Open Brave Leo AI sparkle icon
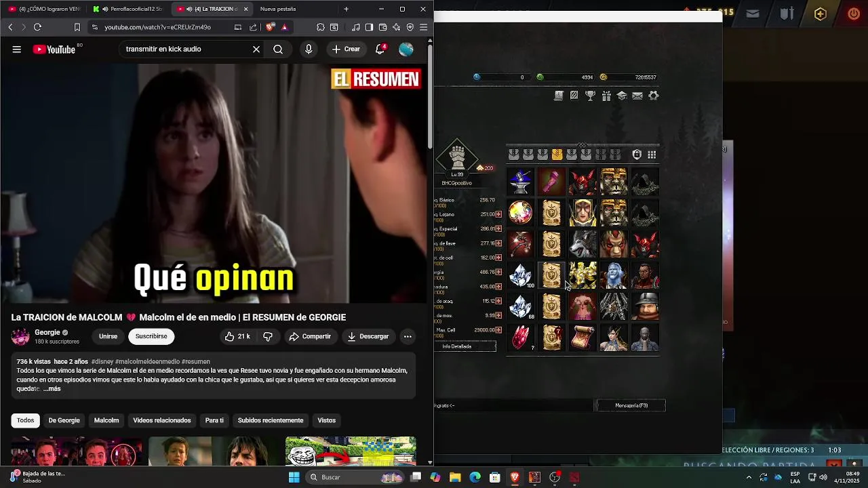 click(397, 27)
